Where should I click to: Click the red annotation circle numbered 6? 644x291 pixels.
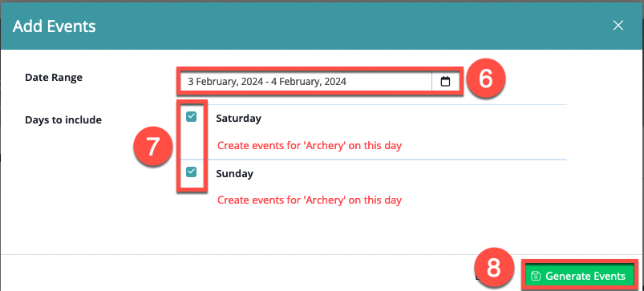(x=485, y=79)
